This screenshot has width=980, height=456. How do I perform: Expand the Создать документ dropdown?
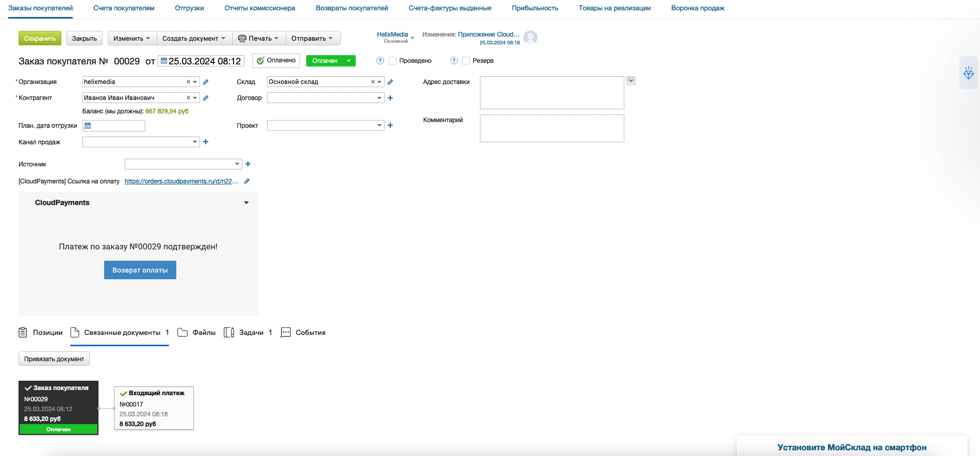coord(194,39)
